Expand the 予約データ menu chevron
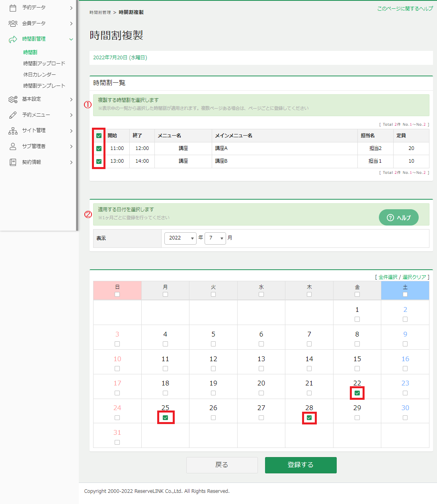 tap(71, 8)
